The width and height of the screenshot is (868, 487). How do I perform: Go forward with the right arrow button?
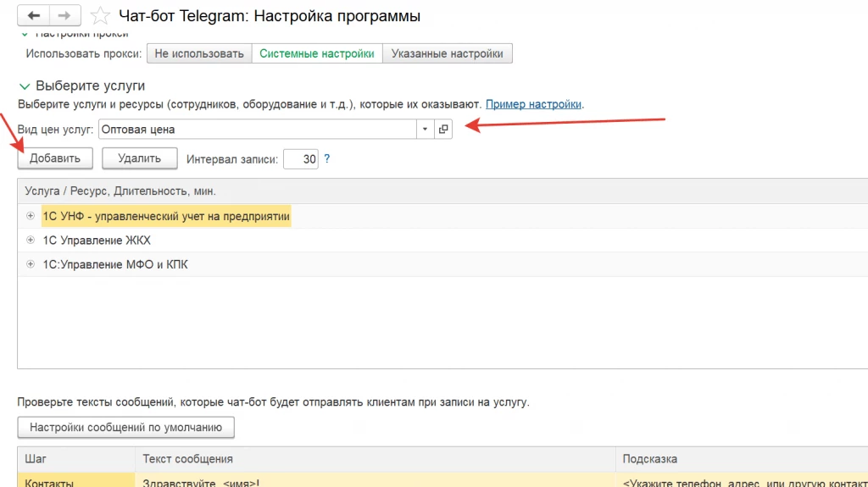(64, 15)
